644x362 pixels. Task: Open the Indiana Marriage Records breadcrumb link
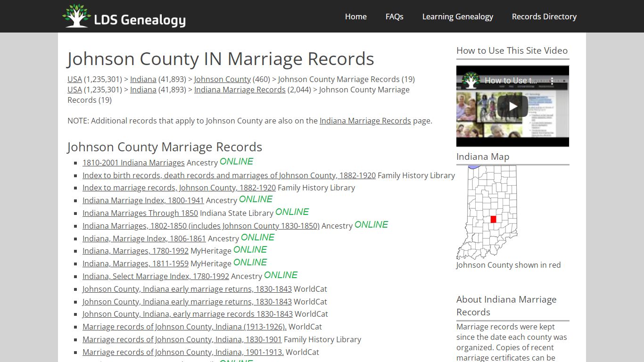(x=239, y=90)
